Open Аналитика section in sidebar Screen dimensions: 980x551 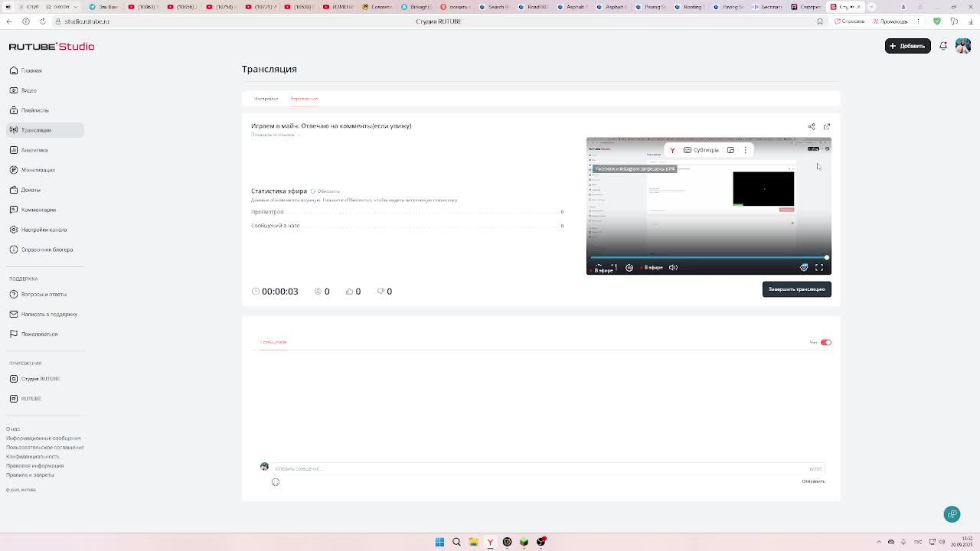coord(44,150)
